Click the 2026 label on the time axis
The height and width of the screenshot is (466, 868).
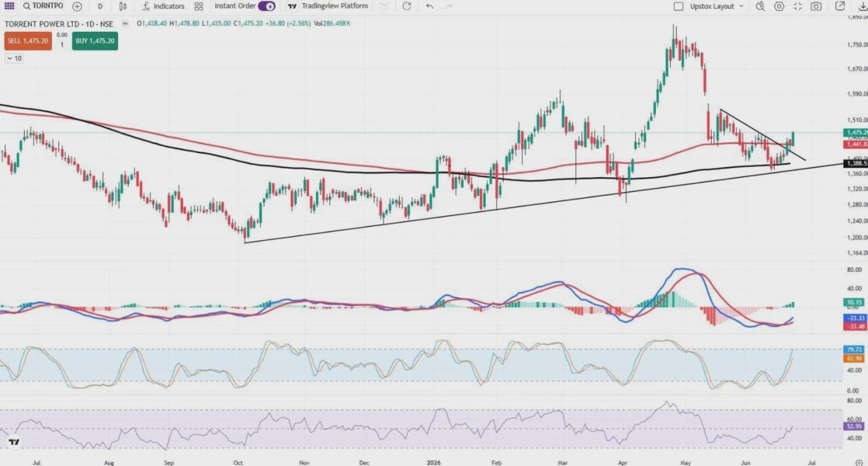(434, 462)
